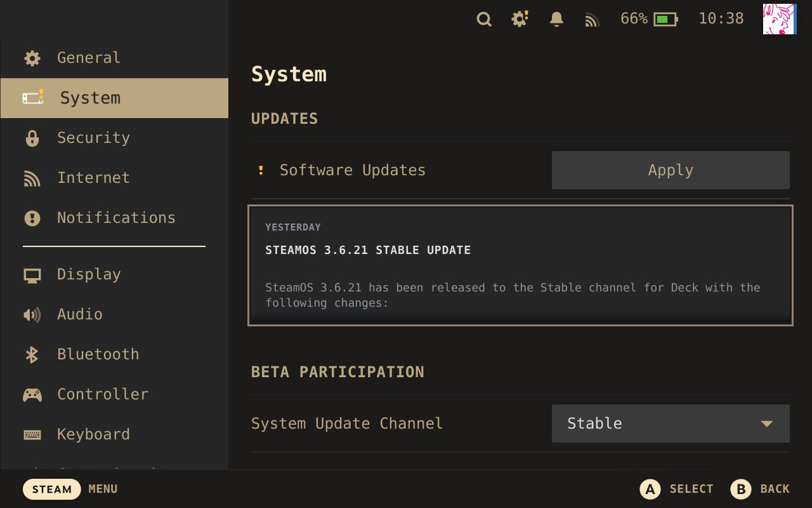Click the settings gear with alert badge

coord(520,19)
